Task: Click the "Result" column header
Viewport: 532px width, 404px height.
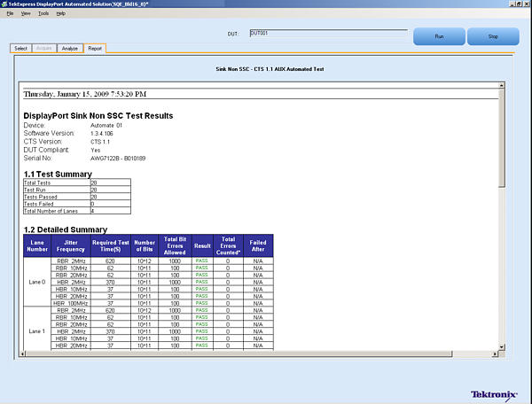Action: coord(202,245)
